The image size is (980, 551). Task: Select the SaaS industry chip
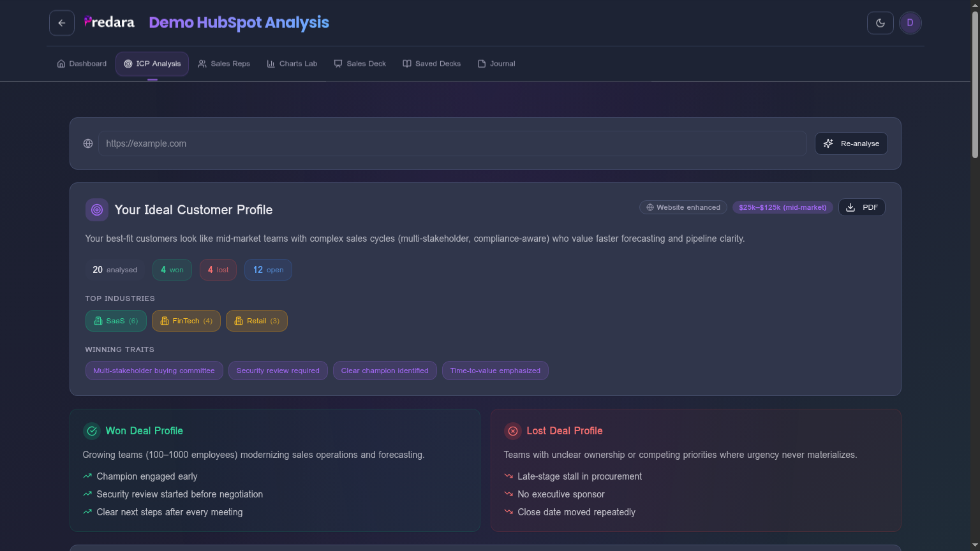115,321
